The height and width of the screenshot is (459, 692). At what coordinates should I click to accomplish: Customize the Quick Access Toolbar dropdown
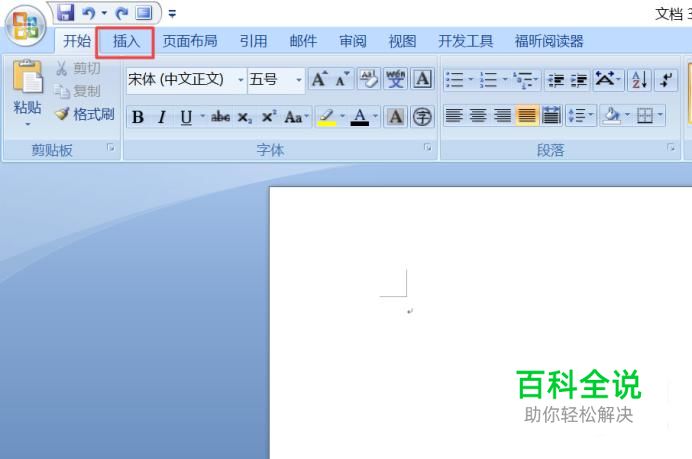click(172, 14)
